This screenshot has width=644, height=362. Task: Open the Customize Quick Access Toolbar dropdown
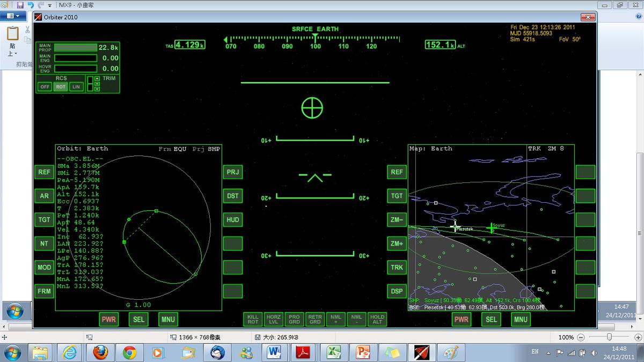coord(50,5)
